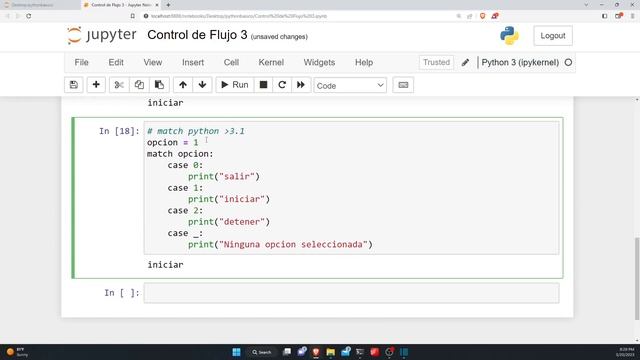Click the 'case 1:' line

[185, 188]
